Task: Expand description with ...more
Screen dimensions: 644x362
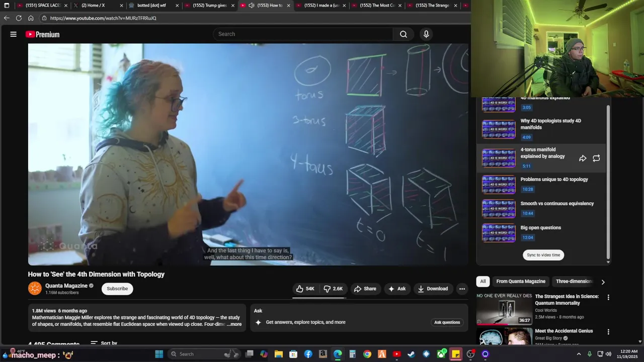Action: pyautogui.click(x=234, y=324)
